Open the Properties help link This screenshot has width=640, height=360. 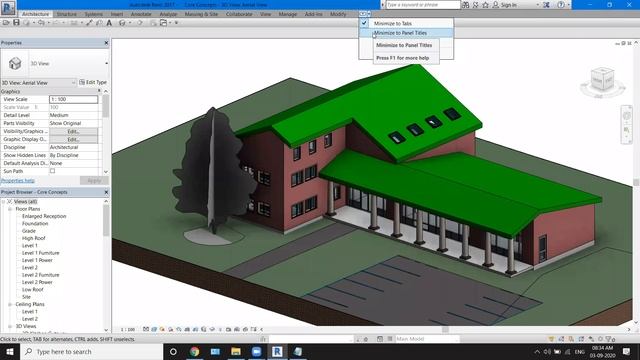pyautogui.click(x=18, y=180)
